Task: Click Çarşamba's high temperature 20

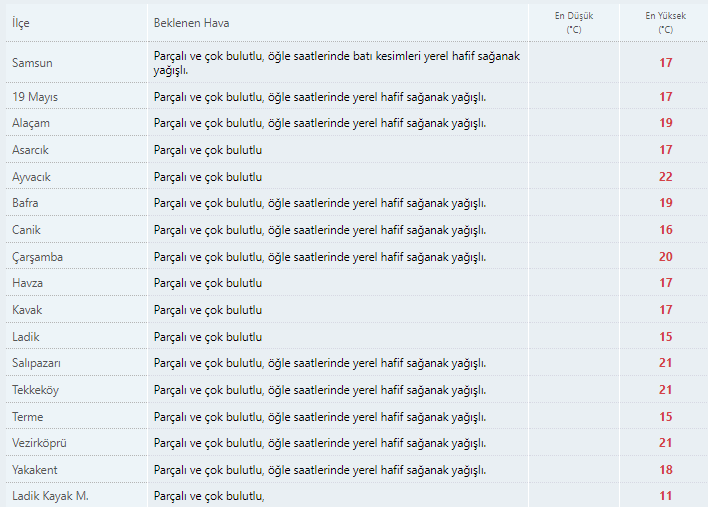Action: tap(666, 257)
